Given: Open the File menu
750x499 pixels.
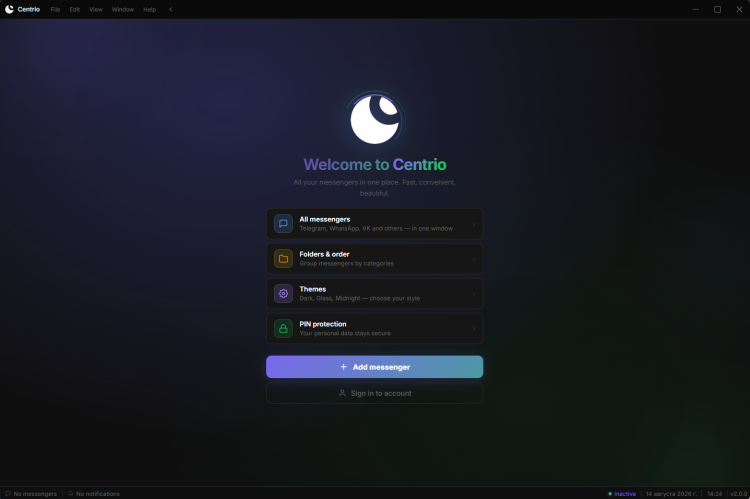Looking at the screenshot, I should tap(55, 10).
